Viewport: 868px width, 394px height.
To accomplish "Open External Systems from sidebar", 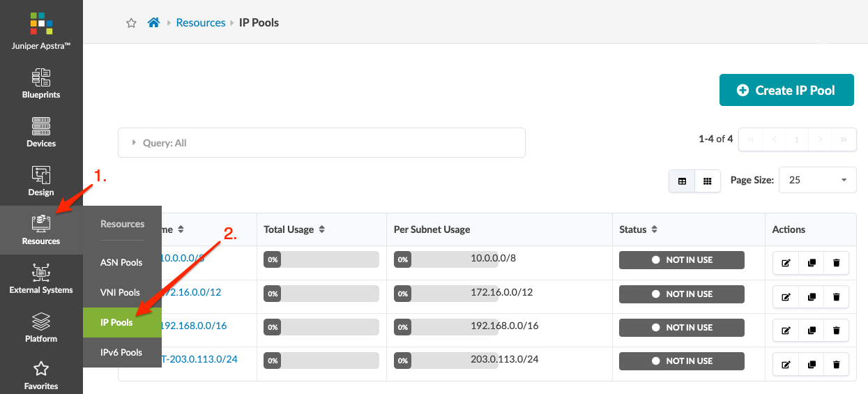I will point(41,278).
